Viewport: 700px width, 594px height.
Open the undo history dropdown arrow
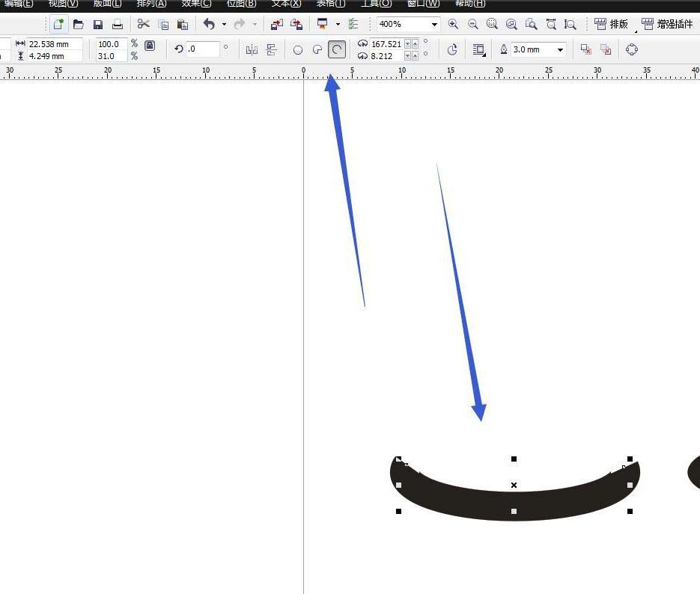pyautogui.click(x=224, y=25)
